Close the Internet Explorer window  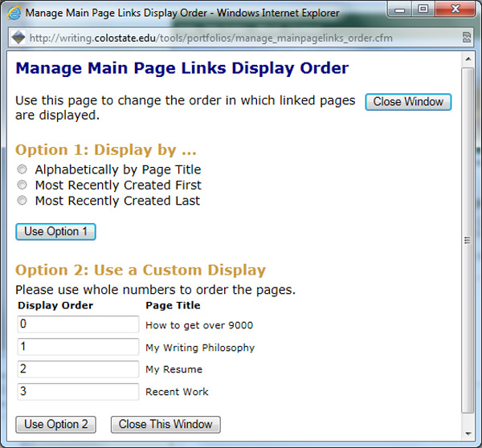coord(455,9)
